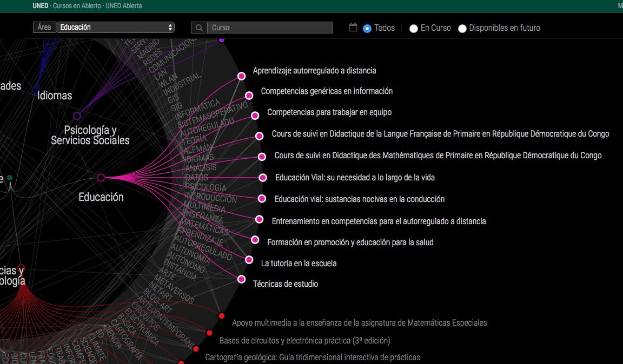Select the Todos radio button
The height and width of the screenshot is (364, 623).
[367, 29]
